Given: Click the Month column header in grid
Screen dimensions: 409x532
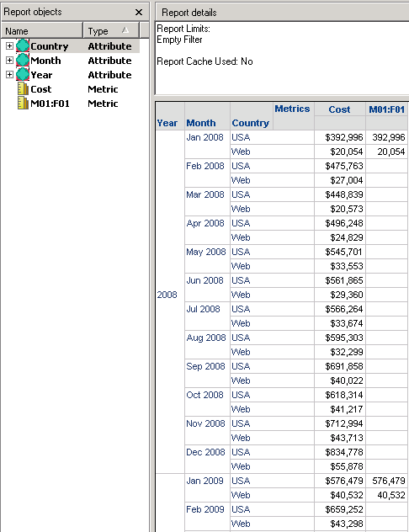Looking at the screenshot, I should tap(201, 123).
